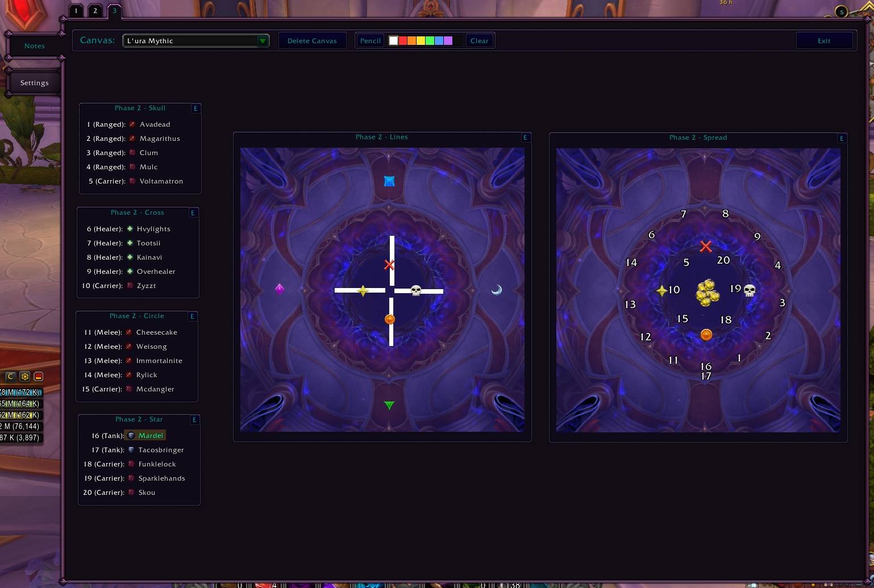874x588 pixels.
Task: Switch to tab 1
Action: 76,11
